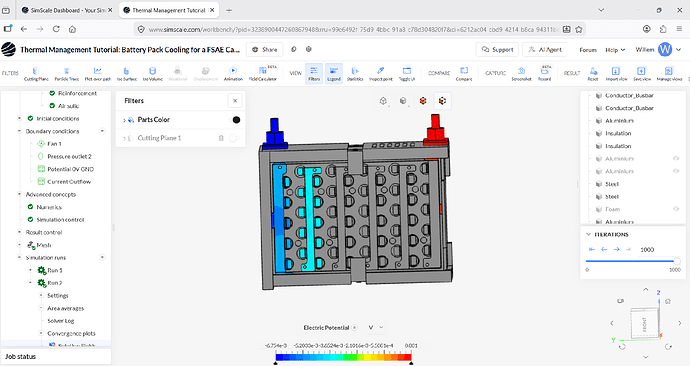Collapse the Run 2 node
The height and width of the screenshot is (366, 690).
point(30,283)
